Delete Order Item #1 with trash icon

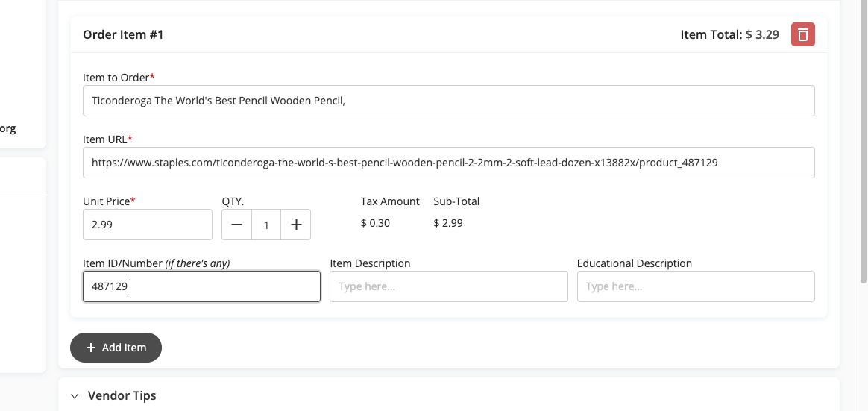click(x=802, y=34)
